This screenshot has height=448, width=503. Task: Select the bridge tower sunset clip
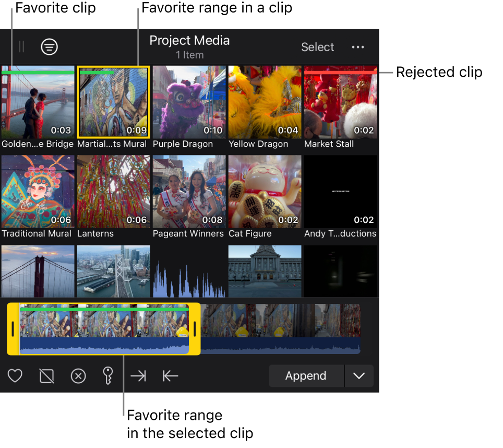pyautogui.click(x=38, y=271)
